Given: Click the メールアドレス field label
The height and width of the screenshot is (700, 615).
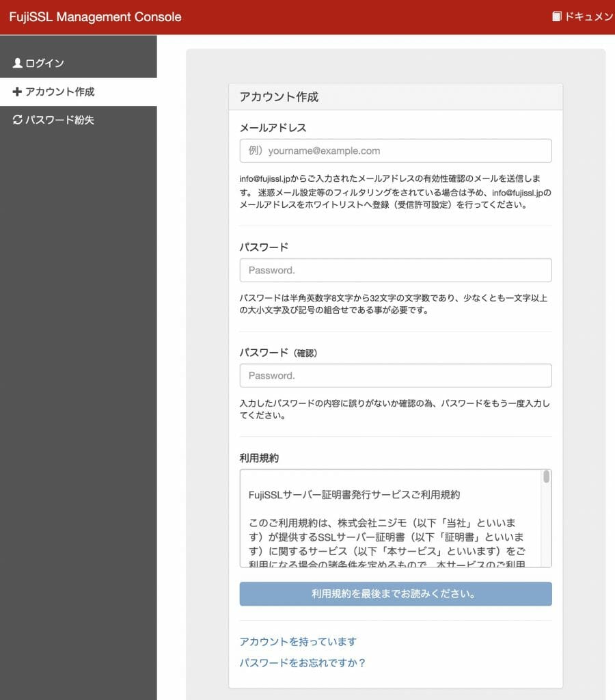Looking at the screenshot, I should 273,128.
